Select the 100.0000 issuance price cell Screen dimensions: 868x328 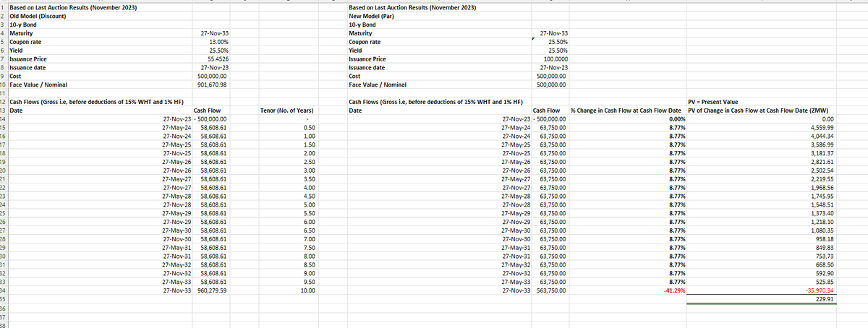point(556,59)
